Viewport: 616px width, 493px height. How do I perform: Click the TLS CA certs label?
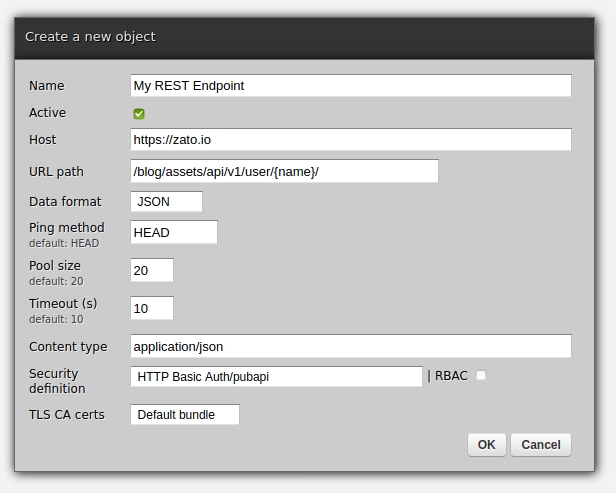tap(67, 414)
